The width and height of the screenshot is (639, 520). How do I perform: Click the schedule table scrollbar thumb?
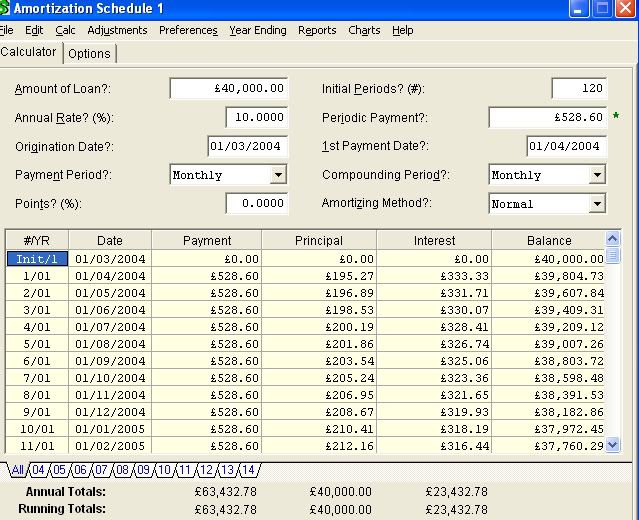[x=613, y=256]
